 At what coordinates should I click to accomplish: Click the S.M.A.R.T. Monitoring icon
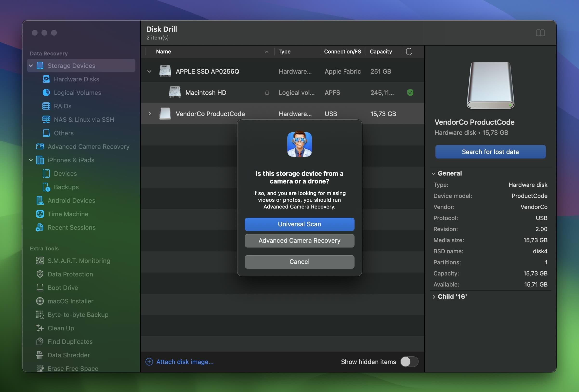point(40,261)
